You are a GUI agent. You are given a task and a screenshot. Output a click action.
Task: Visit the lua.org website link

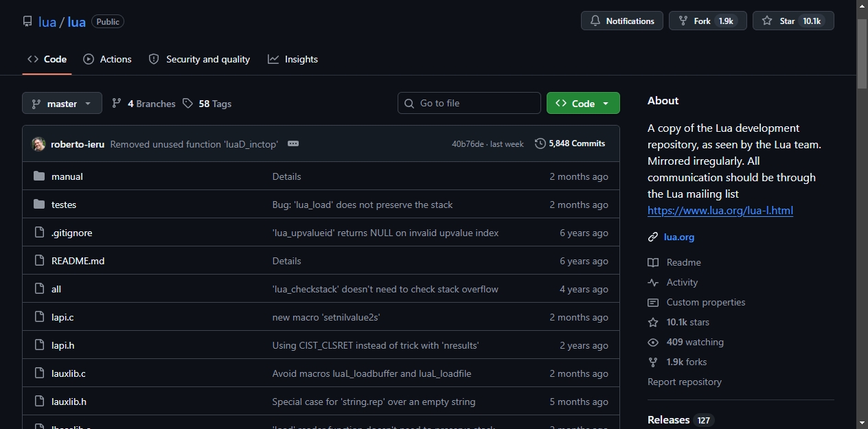pyautogui.click(x=679, y=237)
